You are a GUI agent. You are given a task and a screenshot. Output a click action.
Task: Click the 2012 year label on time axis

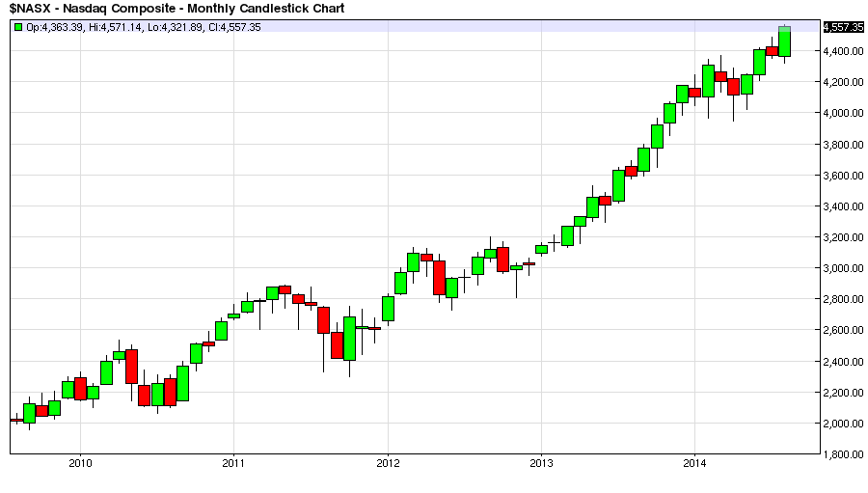click(388, 463)
